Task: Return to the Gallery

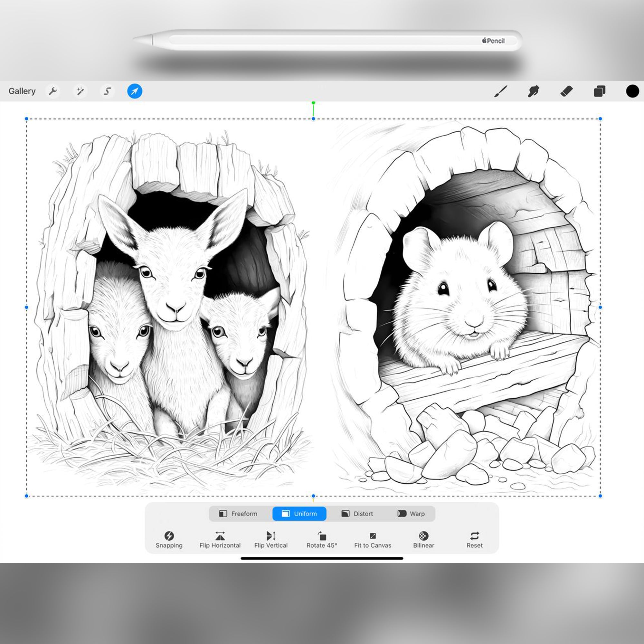Action: pyautogui.click(x=22, y=91)
